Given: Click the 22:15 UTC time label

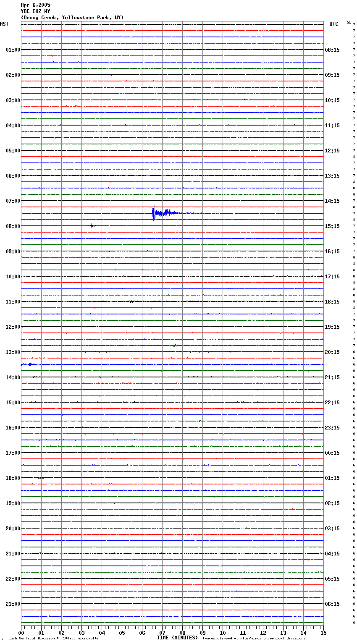Looking at the screenshot, I should click(332, 403).
